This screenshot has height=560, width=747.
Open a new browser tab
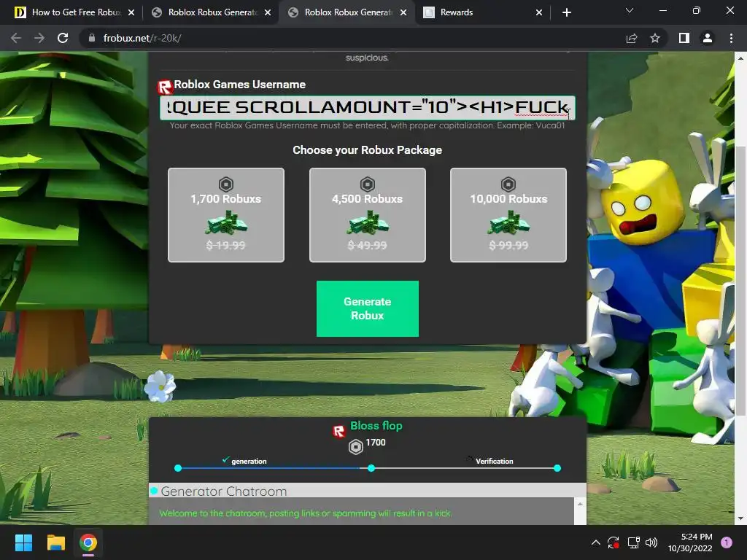566,12
